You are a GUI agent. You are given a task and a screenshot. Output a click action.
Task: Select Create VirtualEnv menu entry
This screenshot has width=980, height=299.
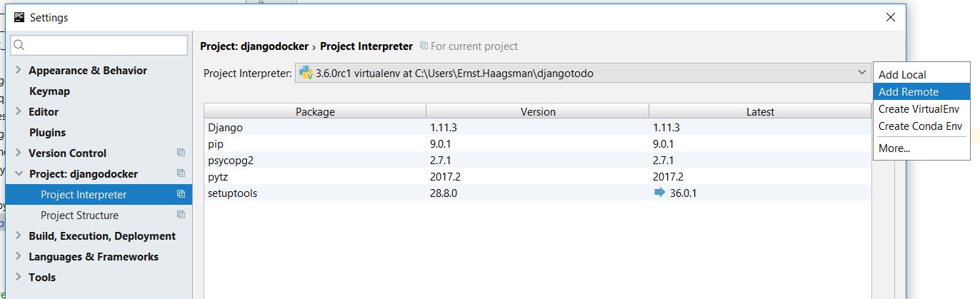[921, 109]
